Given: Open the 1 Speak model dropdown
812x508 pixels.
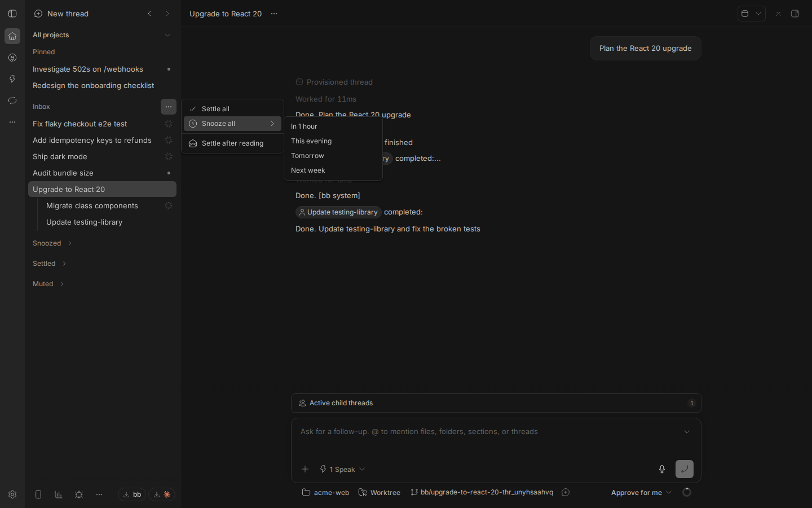Looking at the screenshot, I should click(x=342, y=469).
